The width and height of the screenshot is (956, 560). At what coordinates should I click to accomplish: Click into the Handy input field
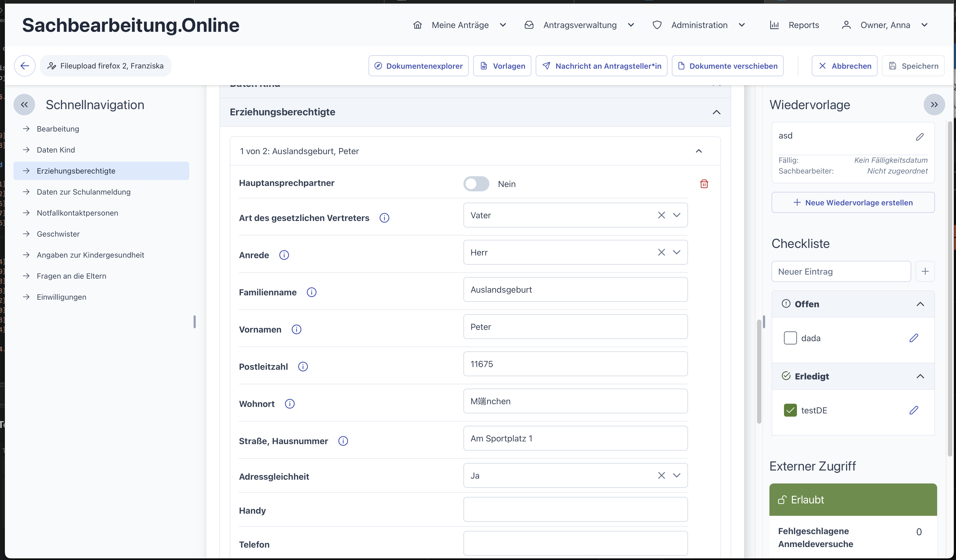click(575, 509)
